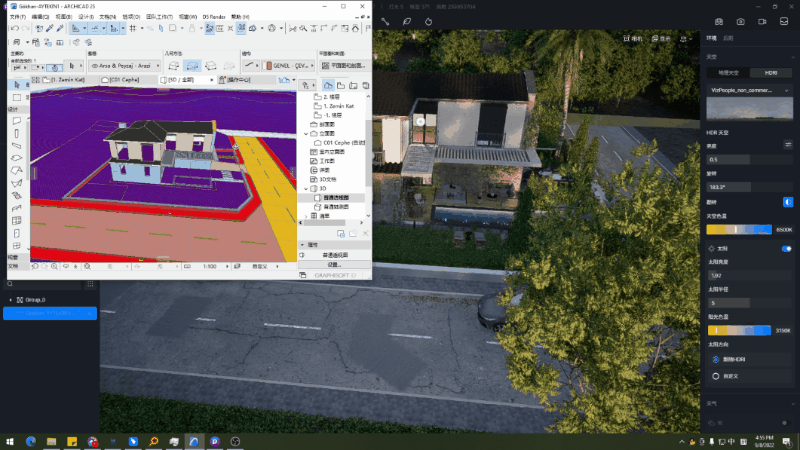This screenshot has height=450, width=800.
Task: Switch to the HDRI sky tab
Action: click(771, 73)
